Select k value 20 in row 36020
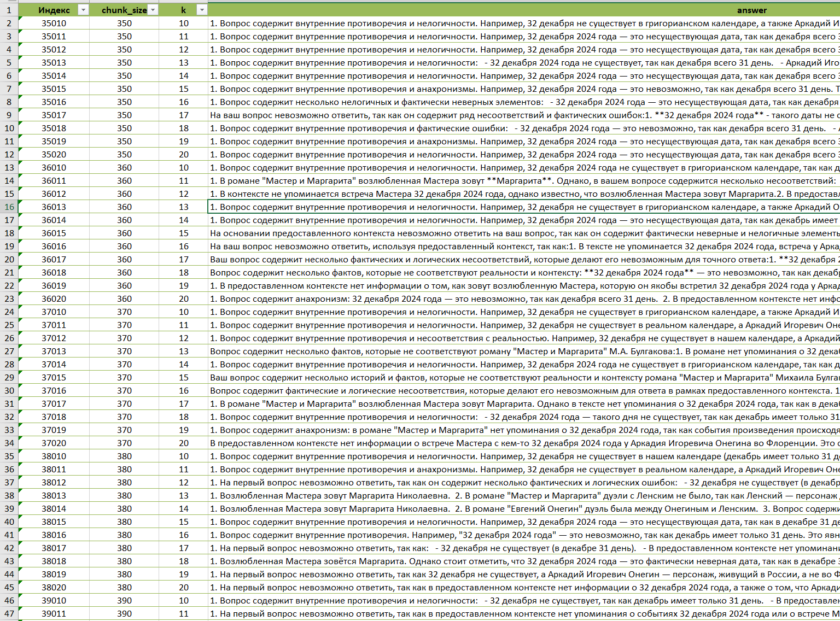 tap(184, 298)
